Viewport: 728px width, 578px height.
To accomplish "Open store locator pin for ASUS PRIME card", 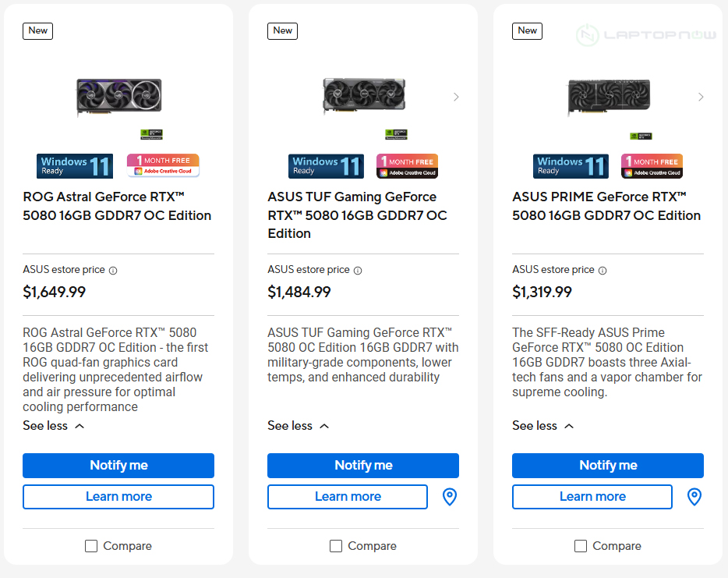I will coord(694,497).
